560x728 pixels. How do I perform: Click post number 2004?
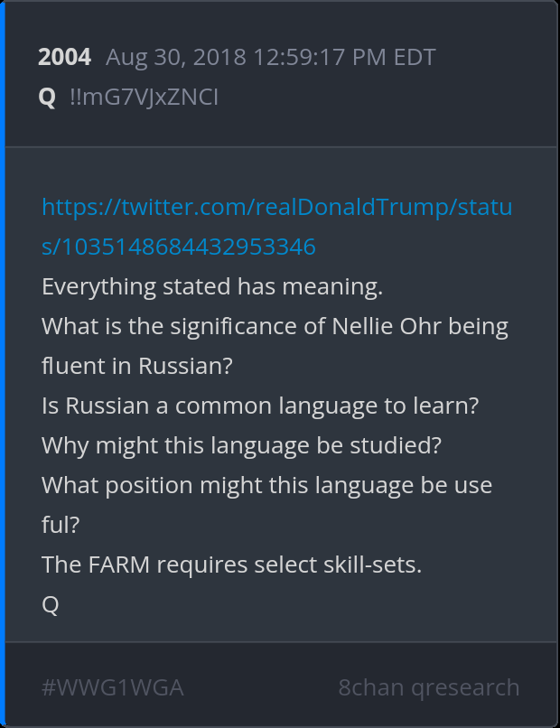click(x=64, y=58)
